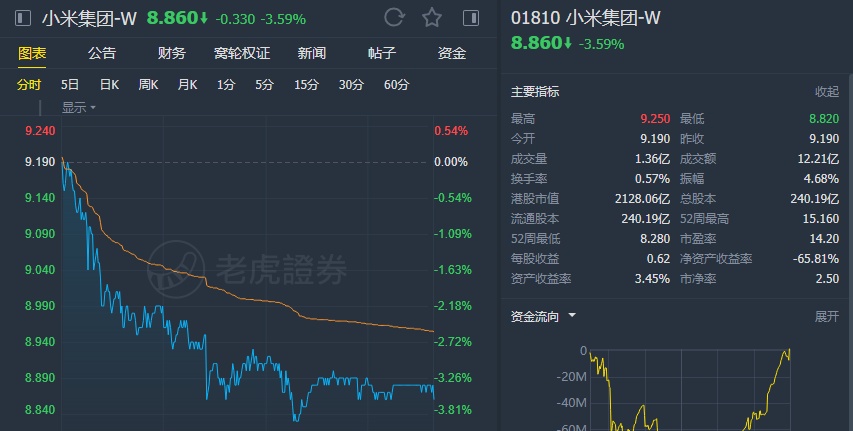Open the 显示 display dropdown
The width and height of the screenshot is (853, 431).
[79, 107]
